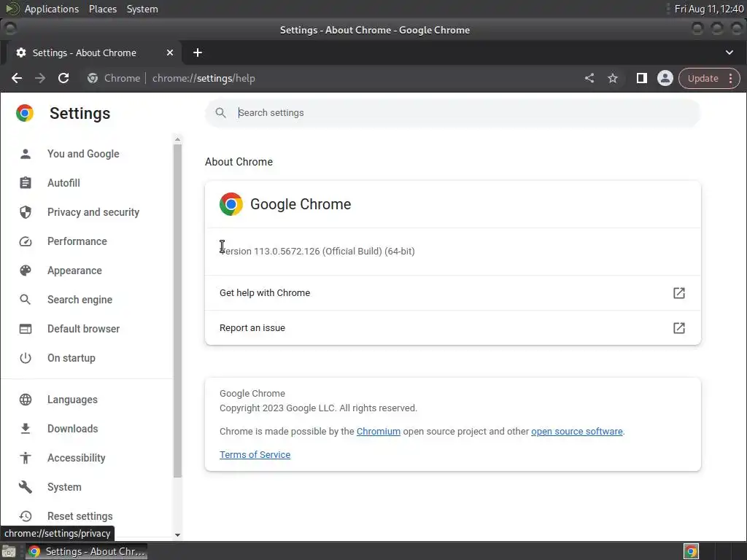Click the power icon beside On startup

point(26,357)
